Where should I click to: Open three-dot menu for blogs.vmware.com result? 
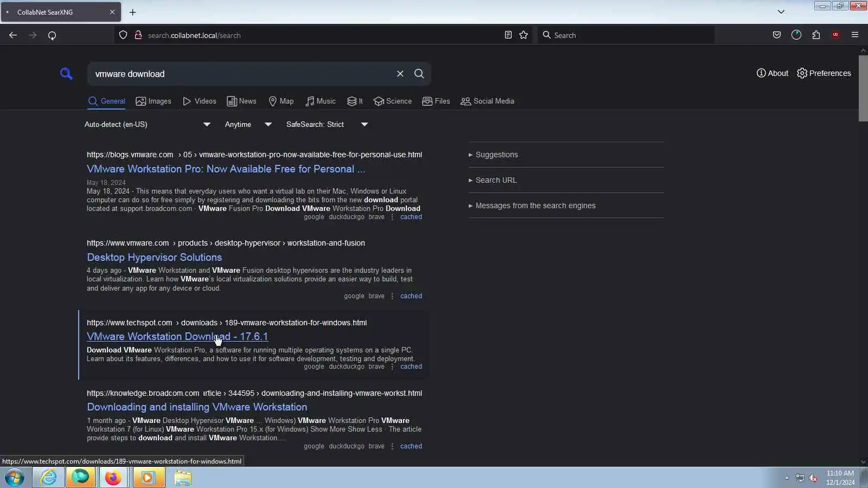tap(392, 217)
